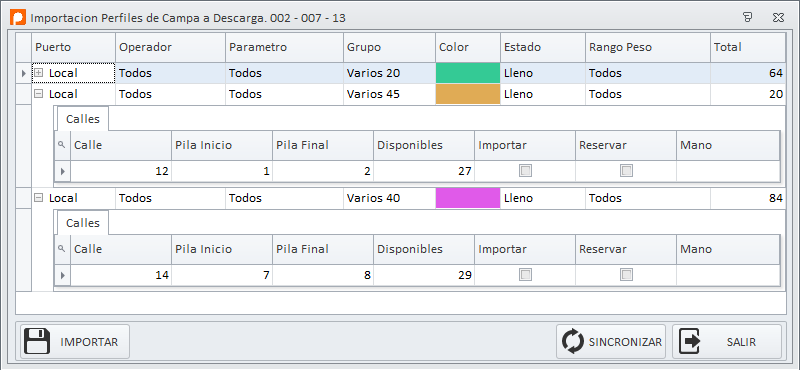Check the Importar box for Calle 12

[x=525, y=171]
